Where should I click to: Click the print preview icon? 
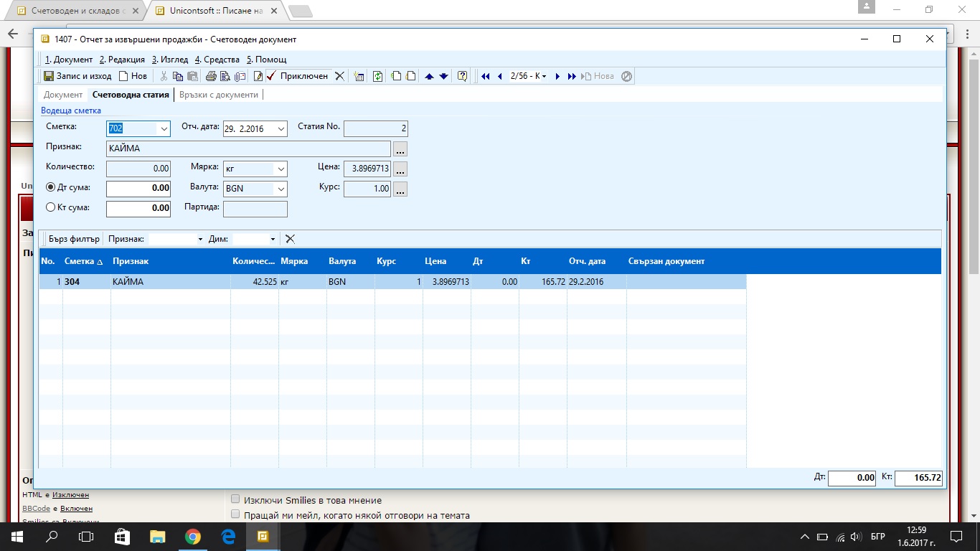point(225,76)
